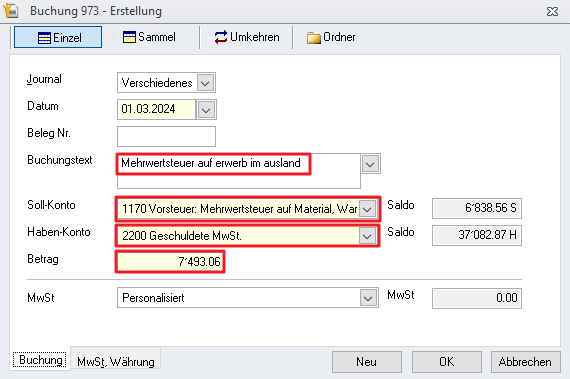The width and height of the screenshot is (570, 379).
Task: Select the Buchung tab
Action: point(40,360)
